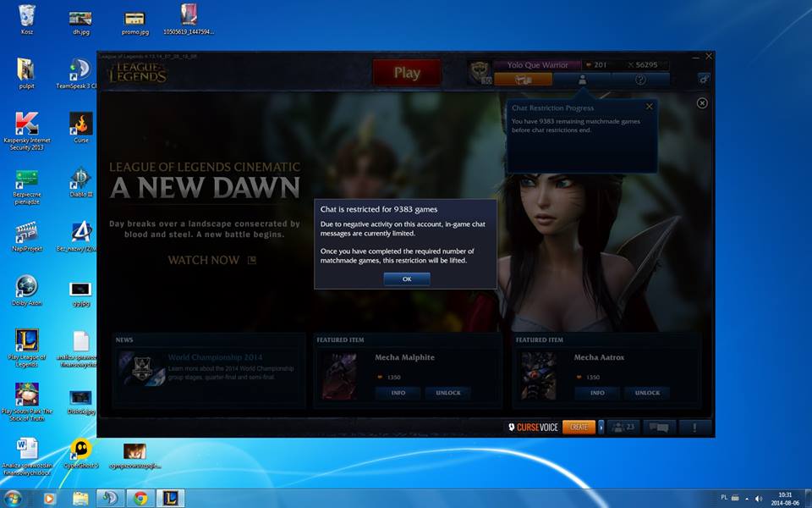Screen dimensions: 812x508
Task: Open World Championship 2014 news item
Action: tap(215, 357)
